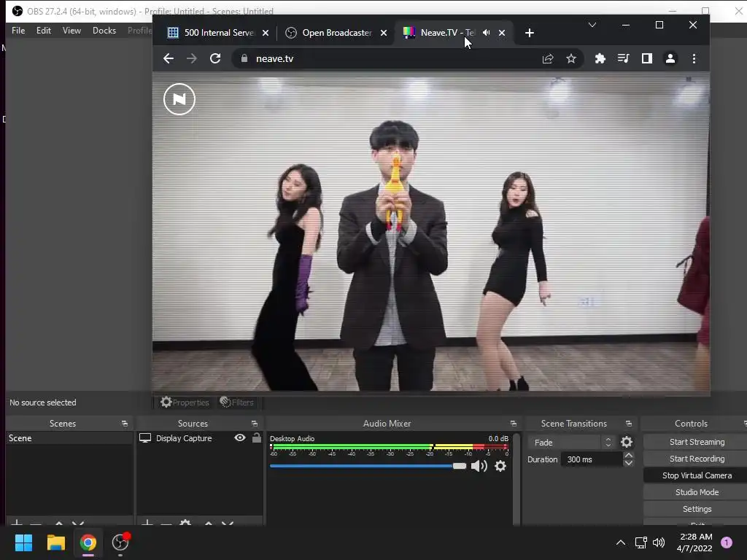747x560 pixels.
Task: Undock the Scene Transitions panel
Action: [x=628, y=424]
